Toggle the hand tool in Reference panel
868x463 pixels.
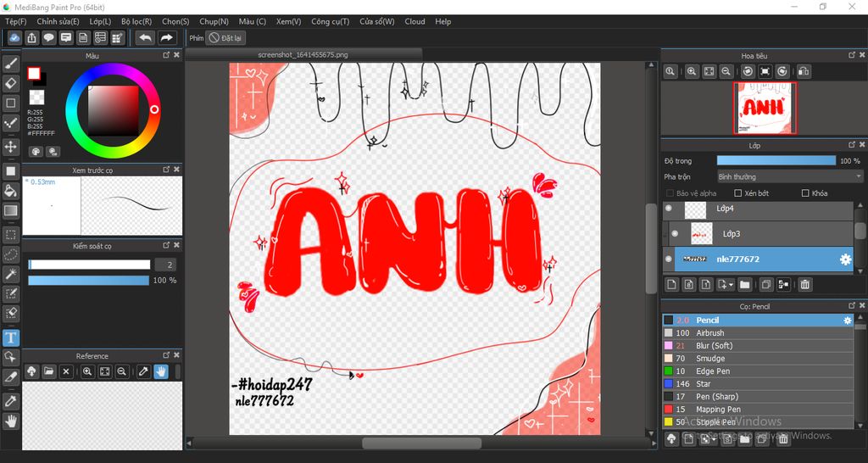(x=161, y=371)
